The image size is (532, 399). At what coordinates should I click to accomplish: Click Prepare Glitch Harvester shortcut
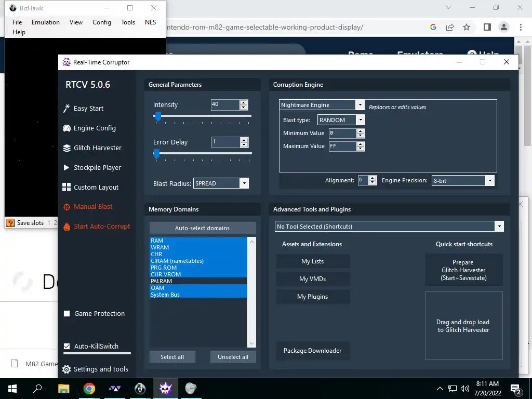pyautogui.click(x=464, y=270)
